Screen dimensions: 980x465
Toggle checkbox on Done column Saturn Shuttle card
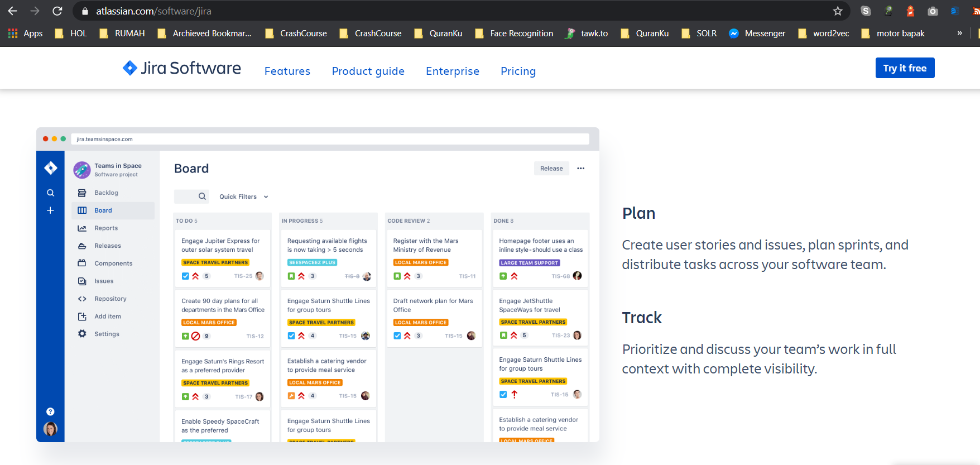(x=503, y=395)
